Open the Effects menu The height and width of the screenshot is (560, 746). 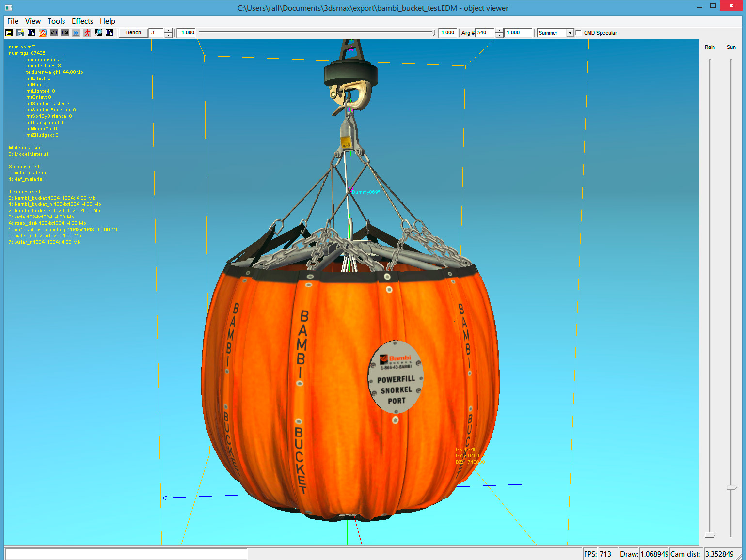(82, 21)
